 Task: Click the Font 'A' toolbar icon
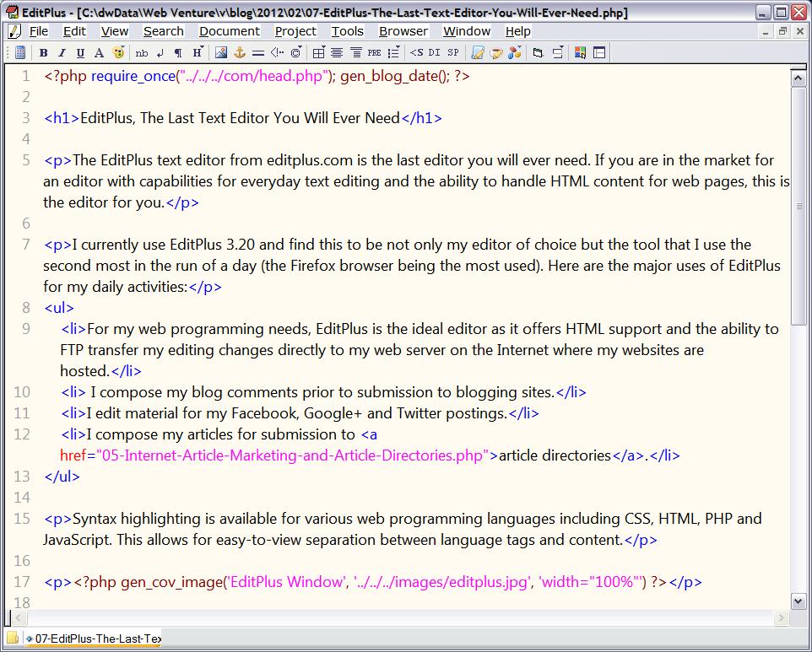(99, 53)
